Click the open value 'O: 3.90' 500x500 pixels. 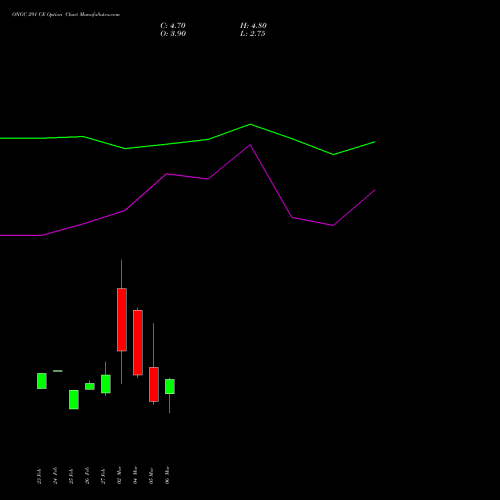(173, 34)
